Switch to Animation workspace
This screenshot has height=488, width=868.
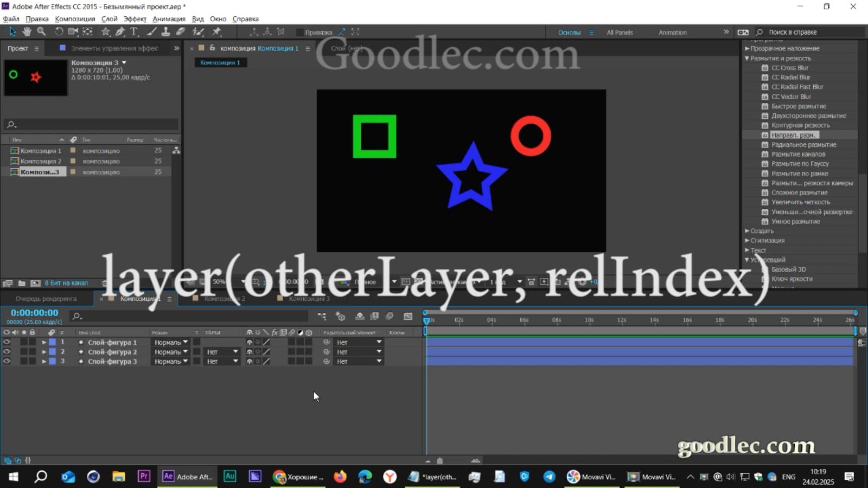point(673,33)
